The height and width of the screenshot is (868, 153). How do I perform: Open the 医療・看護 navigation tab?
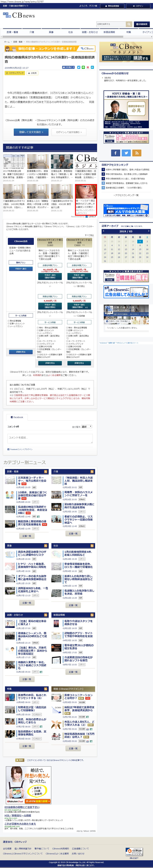(12, 32)
